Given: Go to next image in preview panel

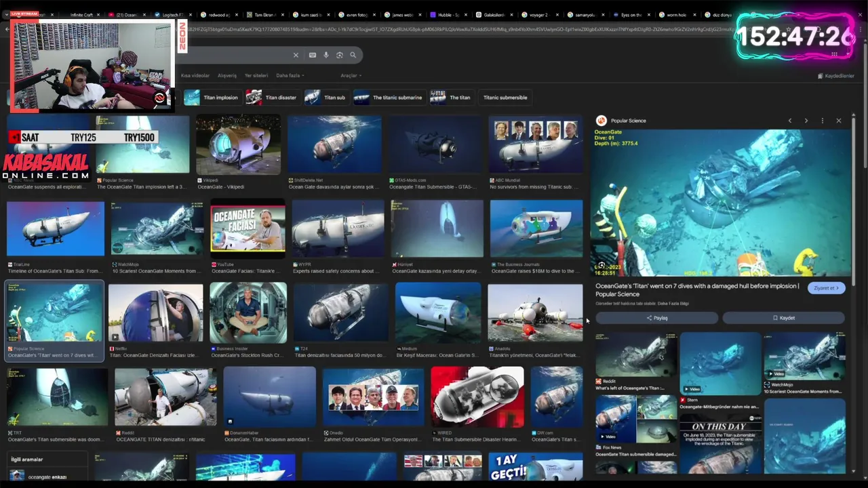Looking at the screenshot, I should tap(806, 121).
